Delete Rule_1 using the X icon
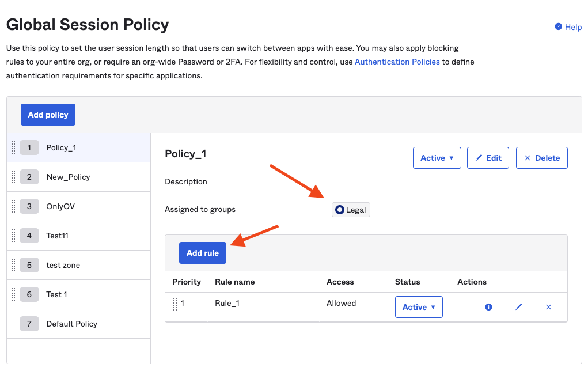The height and width of the screenshot is (371, 588). [x=548, y=307]
